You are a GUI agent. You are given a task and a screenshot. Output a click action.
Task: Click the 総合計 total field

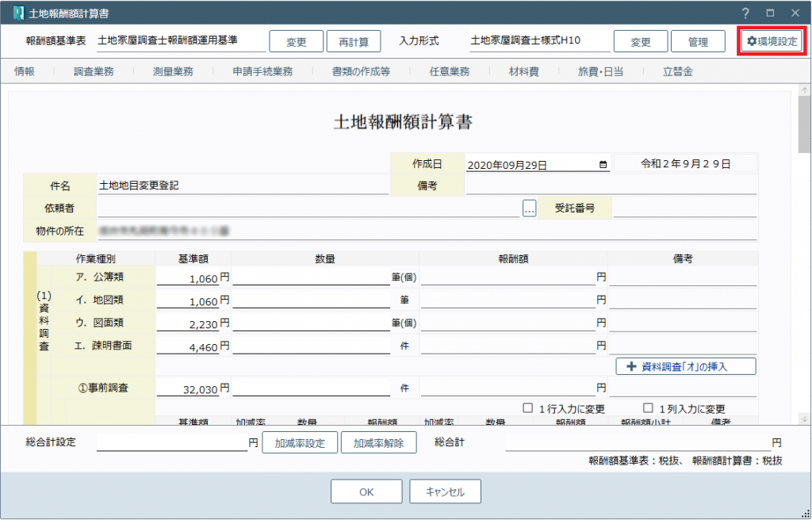[x=638, y=443]
